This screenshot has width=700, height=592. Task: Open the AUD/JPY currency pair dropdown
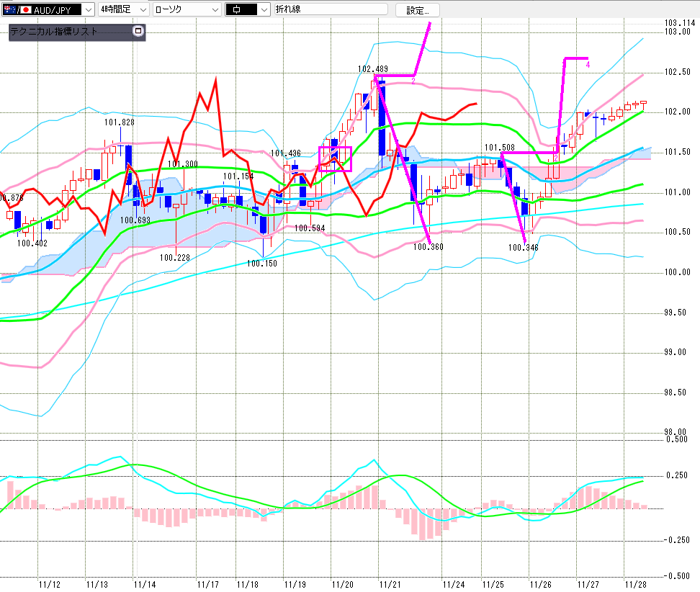point(89,9)
